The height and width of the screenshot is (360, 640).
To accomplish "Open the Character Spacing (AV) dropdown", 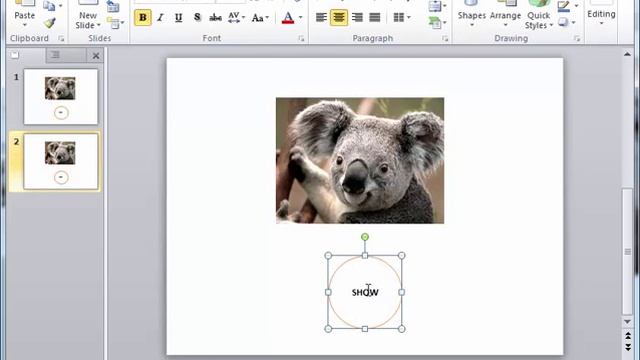I will (236, 18).
